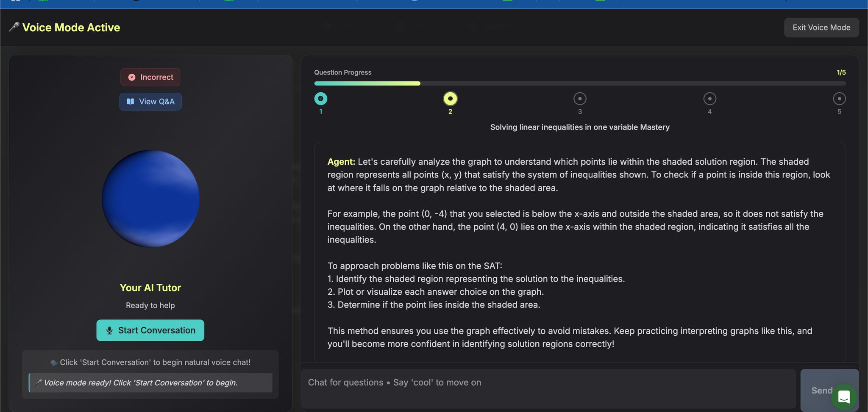Jump to question step 4
This screenshot has width=868, height=412.
[709, 99]
